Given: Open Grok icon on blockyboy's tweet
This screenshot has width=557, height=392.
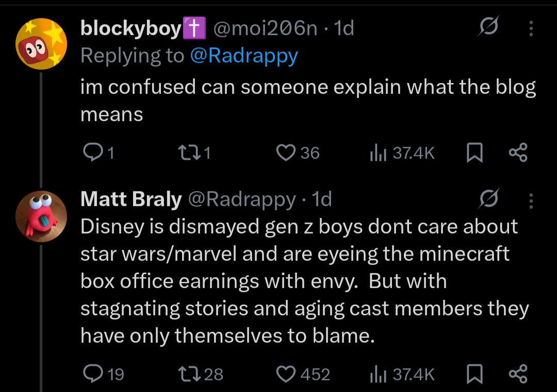Looking at the screenshot, I should (x=488, y=27).
